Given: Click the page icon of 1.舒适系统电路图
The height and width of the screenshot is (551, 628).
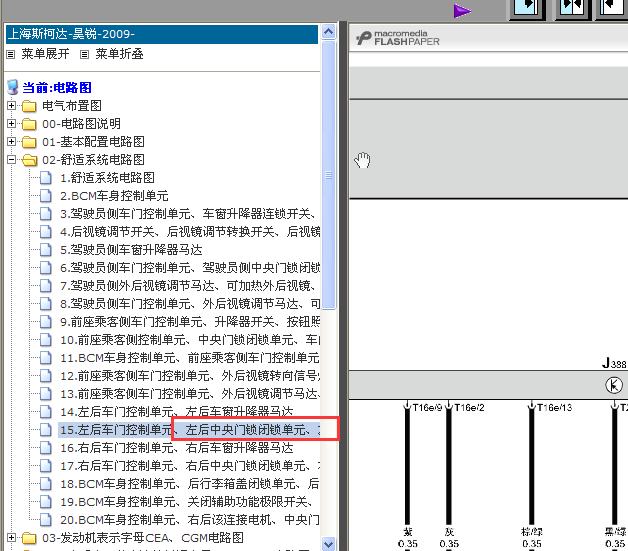Looking at the screenshot, I should click(46, 178).
